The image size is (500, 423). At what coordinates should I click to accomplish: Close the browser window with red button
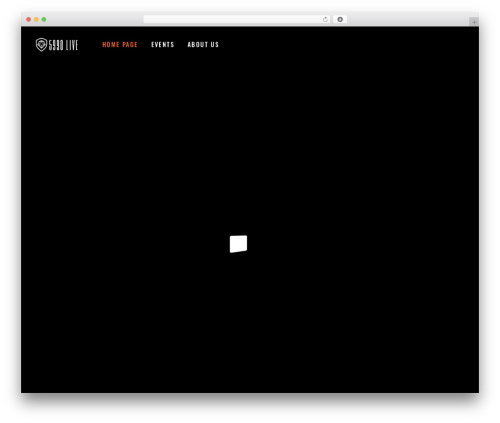(29, 19)
